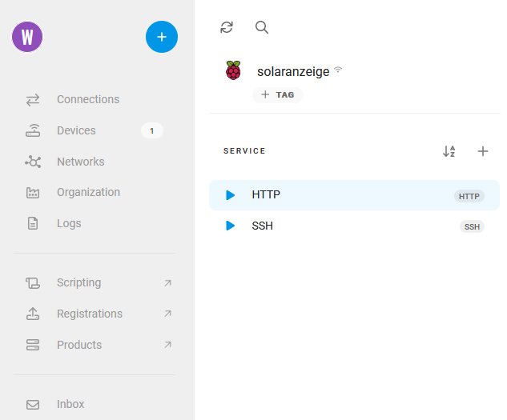Open the Inbox
This screenshot has width=507, height=420.
70,405
